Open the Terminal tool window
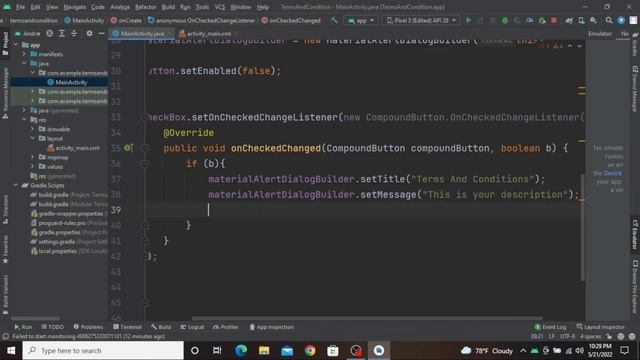Image resolution: width=640 pixels, height=360 pixels. (x=127, y=327)
